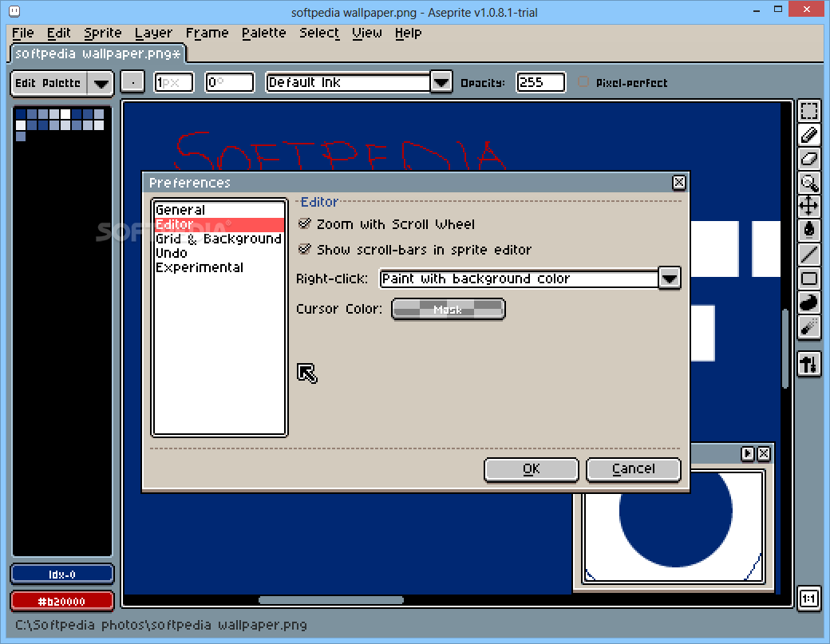Select the General preferences section

coord(219,210)
